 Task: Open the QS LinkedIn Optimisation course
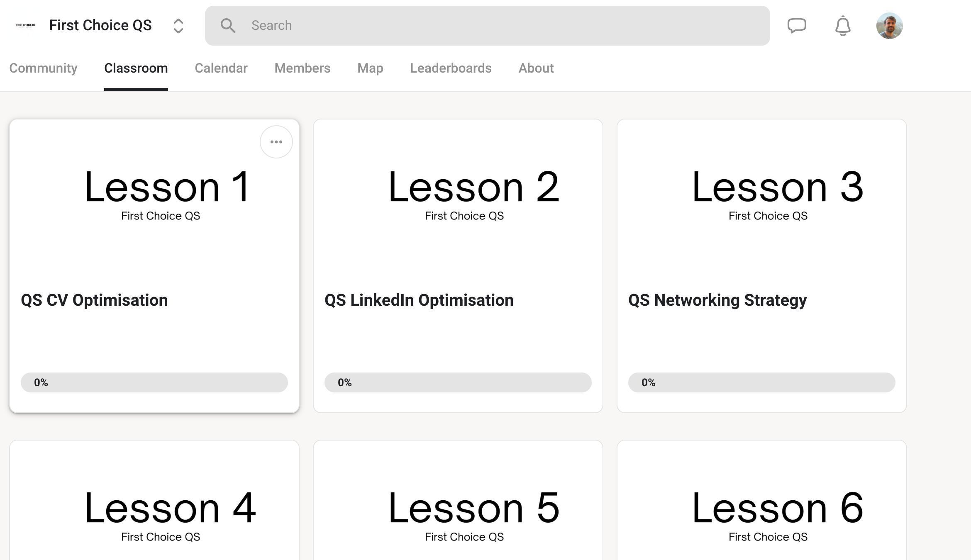click(x=419, y=300)
